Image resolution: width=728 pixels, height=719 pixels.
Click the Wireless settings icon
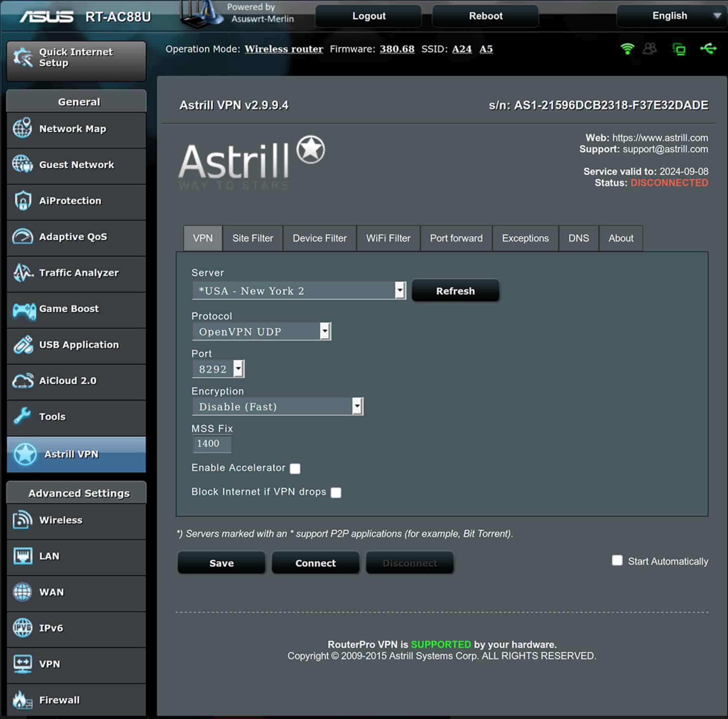(x=23, y=520)
